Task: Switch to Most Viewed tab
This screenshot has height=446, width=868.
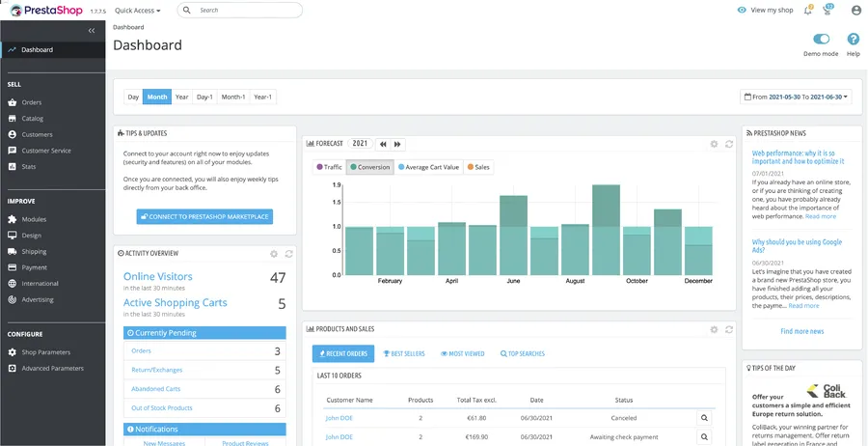Action: 463,353
